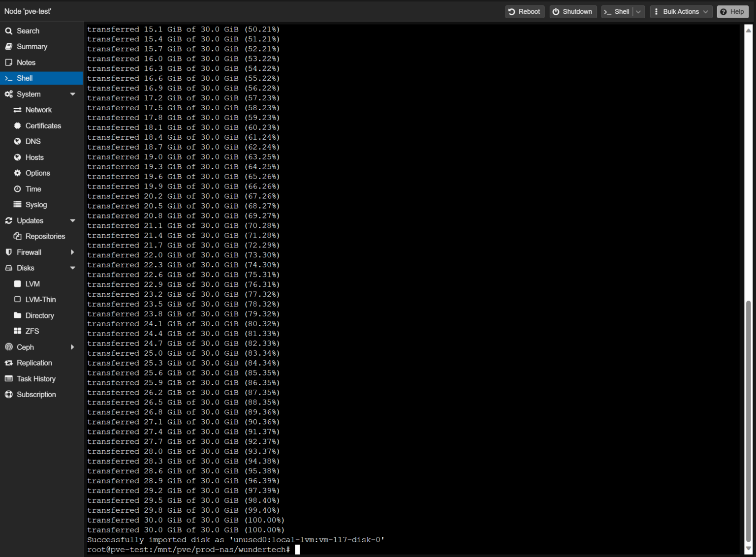
Task: View the Replication jobs
Action: [x=34, y=363]
